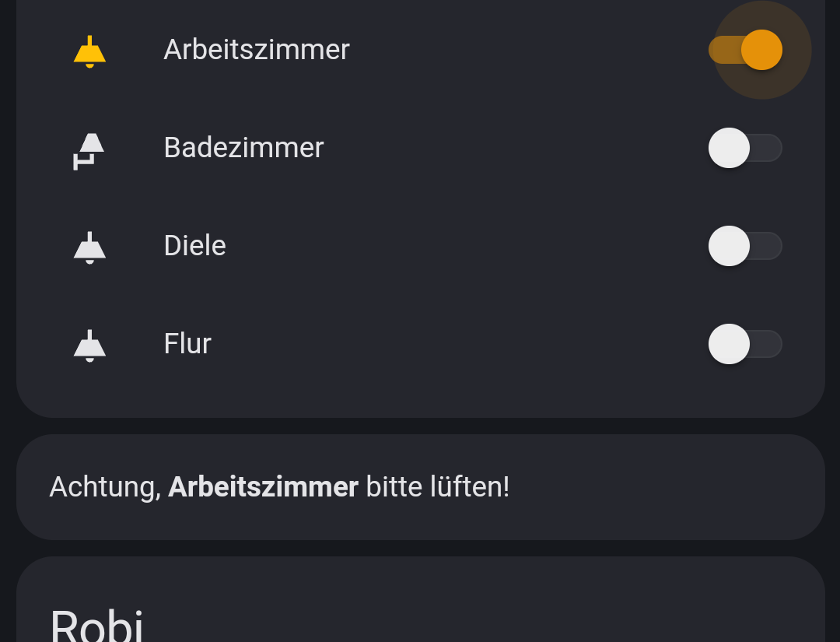Image resolution: width=840 pixels, height=642 pixels.
Task: Click the grey track of Diele switch
Action: (768, 246)
